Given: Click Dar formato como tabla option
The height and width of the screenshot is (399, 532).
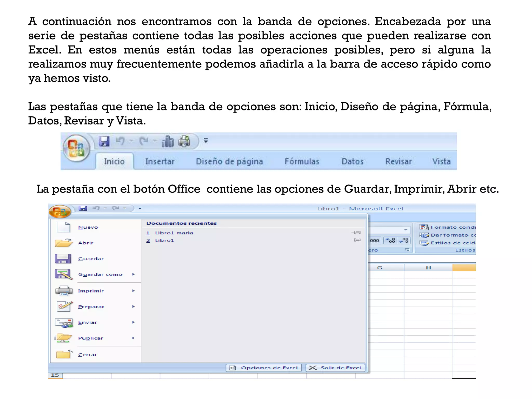Looking at the screenshot, I should 447,235.
